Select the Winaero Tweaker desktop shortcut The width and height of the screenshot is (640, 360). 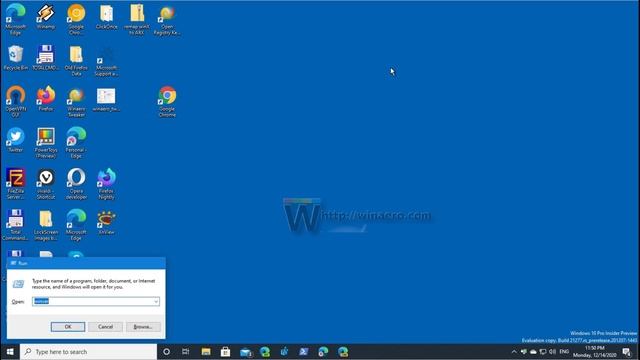(76, 102)
